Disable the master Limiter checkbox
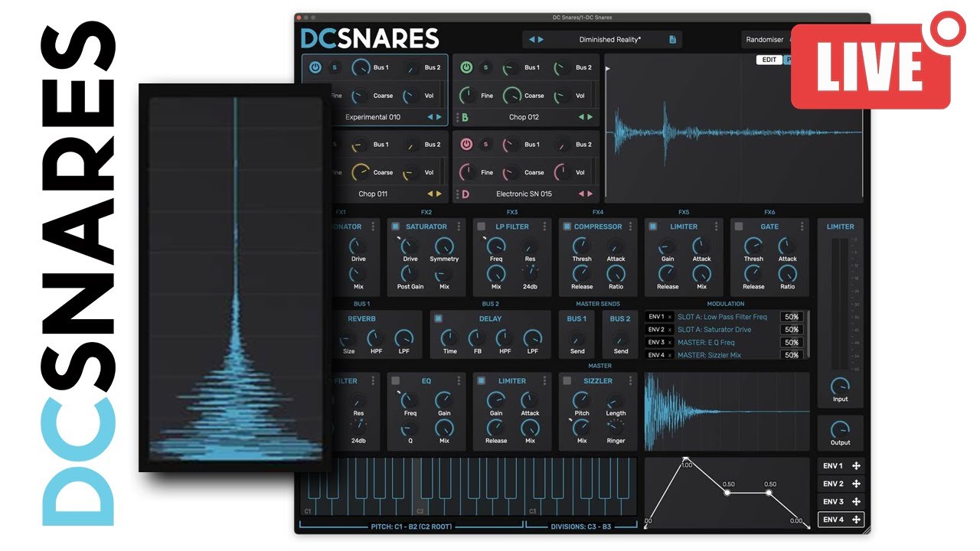This screenshot has height=551, width=980. point(482,380)
